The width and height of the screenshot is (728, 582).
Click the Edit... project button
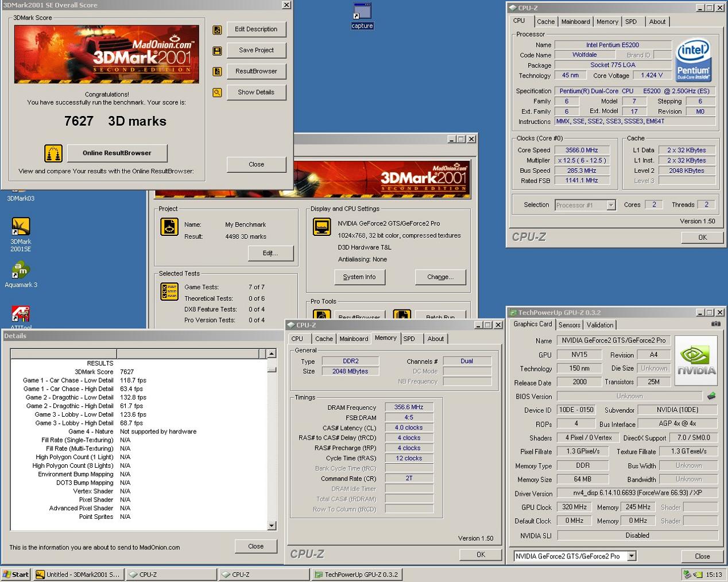(x=270, y=253)
